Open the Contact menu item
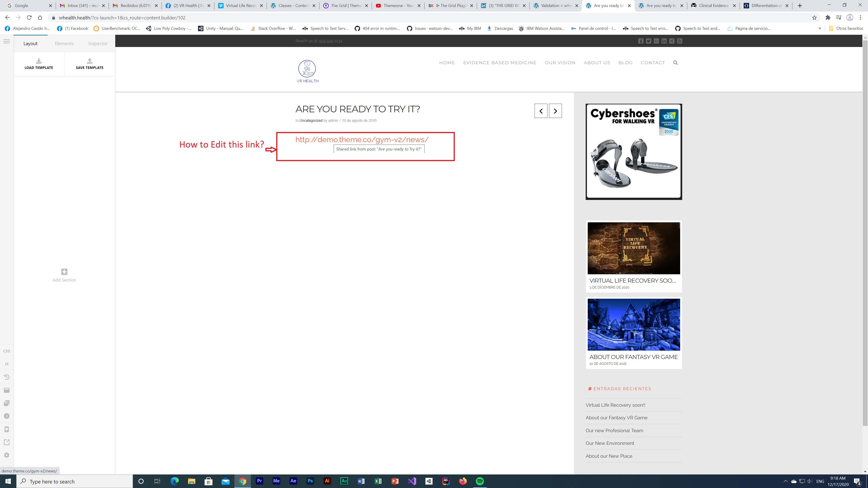This screenshot has width=868, height=488. (653, 63)
